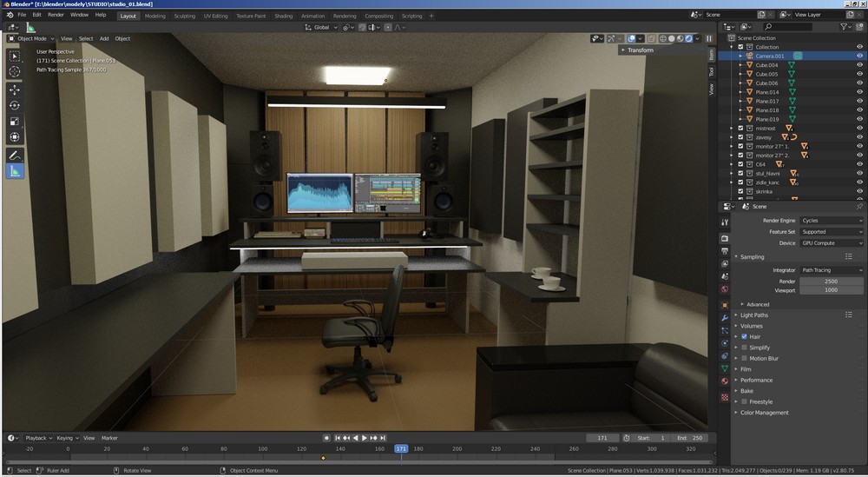Open the Modifiers wrench properties tab
The height and width of the screenshot is (477, 868).
click(725, 318)
